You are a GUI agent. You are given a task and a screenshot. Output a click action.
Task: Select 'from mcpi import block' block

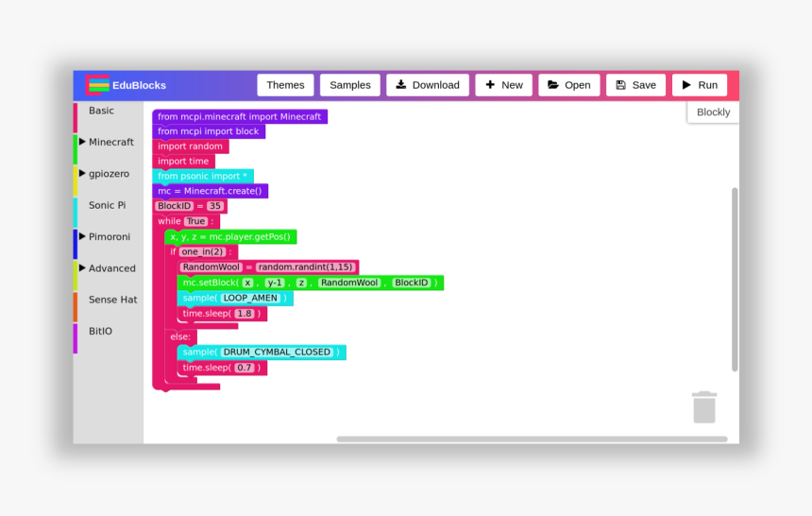[209, 131]
